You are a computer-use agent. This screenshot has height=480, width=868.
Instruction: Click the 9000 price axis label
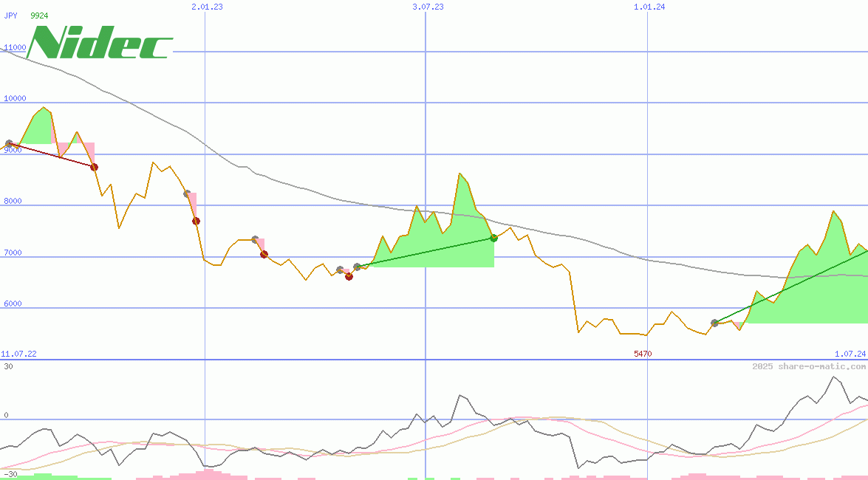pos(13,150)
